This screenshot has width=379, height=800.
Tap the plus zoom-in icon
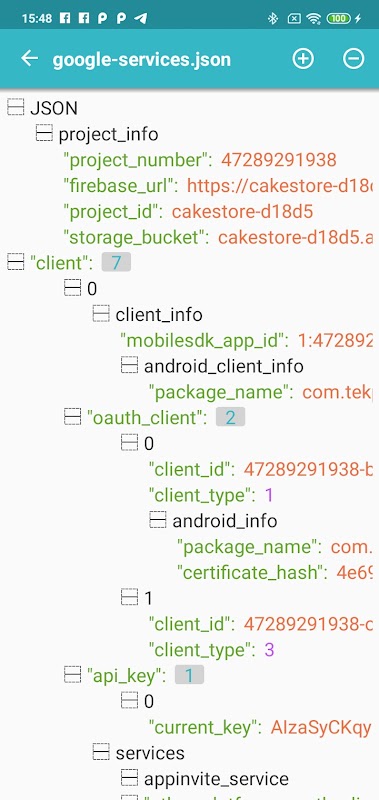point(302,59)
